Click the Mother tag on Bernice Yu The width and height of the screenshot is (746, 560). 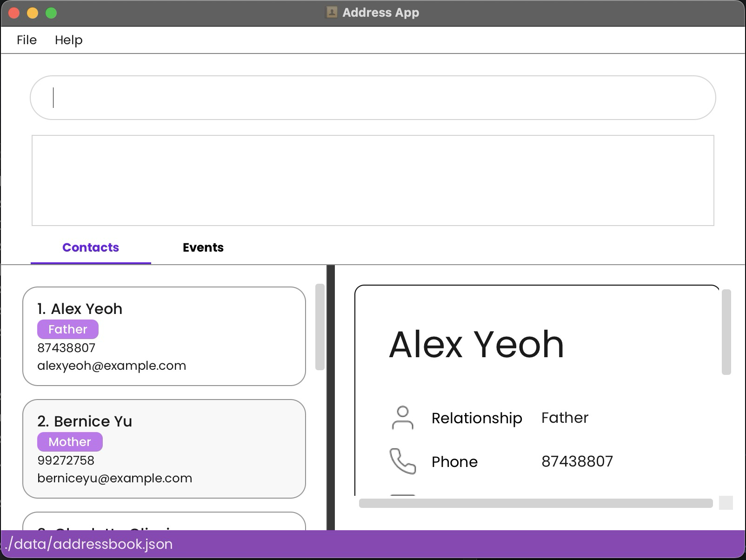(x=70, y=442)
